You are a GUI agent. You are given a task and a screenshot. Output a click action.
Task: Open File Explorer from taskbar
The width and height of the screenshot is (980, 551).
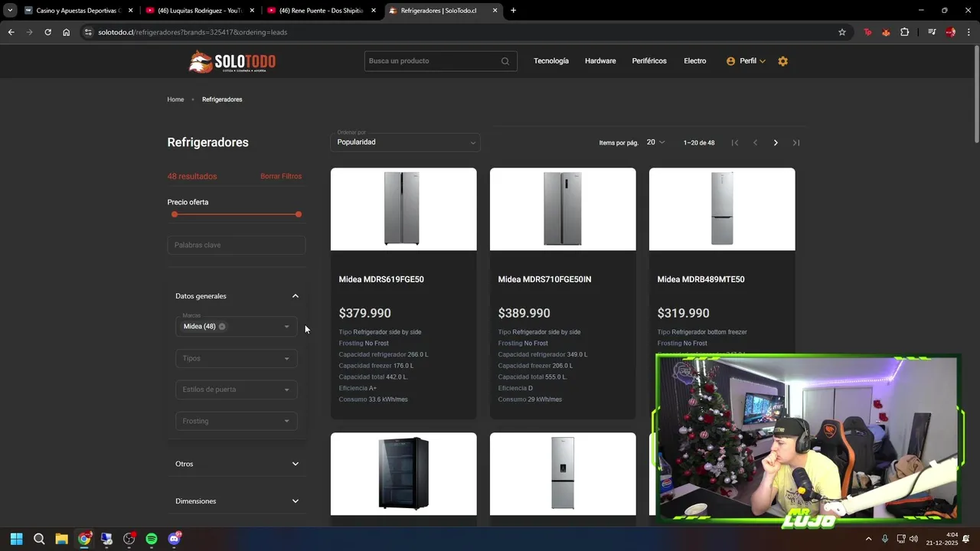pyautogui.click(x=61, y=539)
